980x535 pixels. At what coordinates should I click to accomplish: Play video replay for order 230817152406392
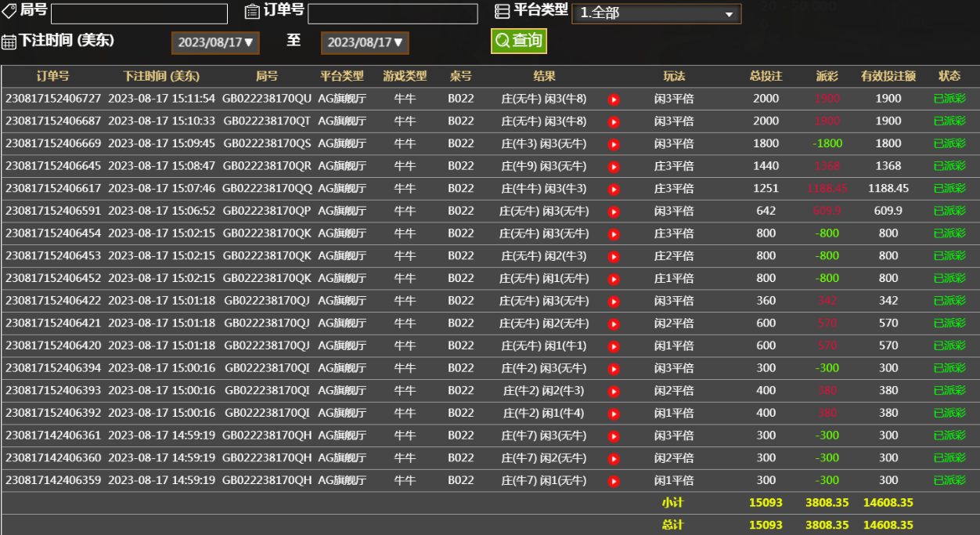coord(614,414)
